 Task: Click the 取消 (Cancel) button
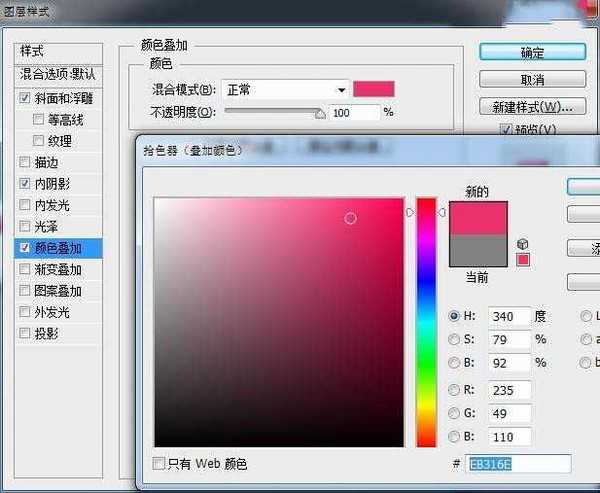click(x=532, y=79)
